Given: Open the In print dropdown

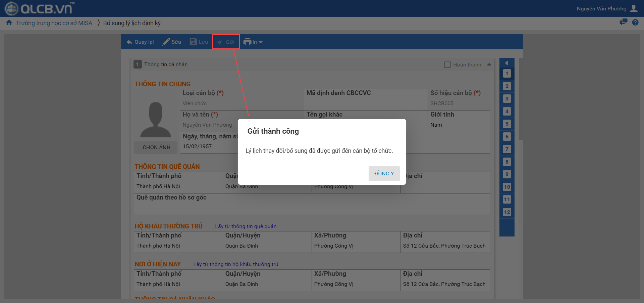Looking at the screenshot, I should (253, 42).
